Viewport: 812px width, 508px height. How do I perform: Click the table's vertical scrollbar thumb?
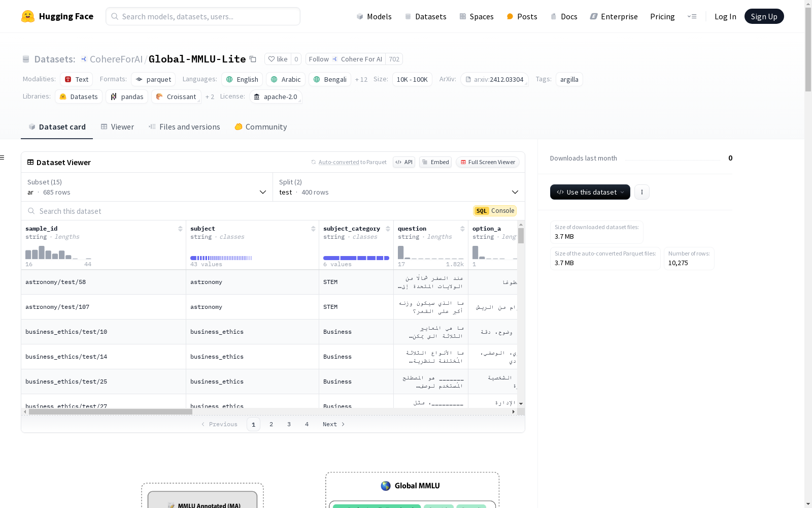(x=521, y=236)
